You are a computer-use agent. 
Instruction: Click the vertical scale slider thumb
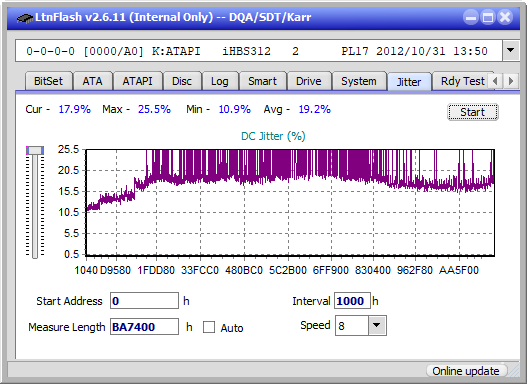pyautogui.click(x=35, y=150)
